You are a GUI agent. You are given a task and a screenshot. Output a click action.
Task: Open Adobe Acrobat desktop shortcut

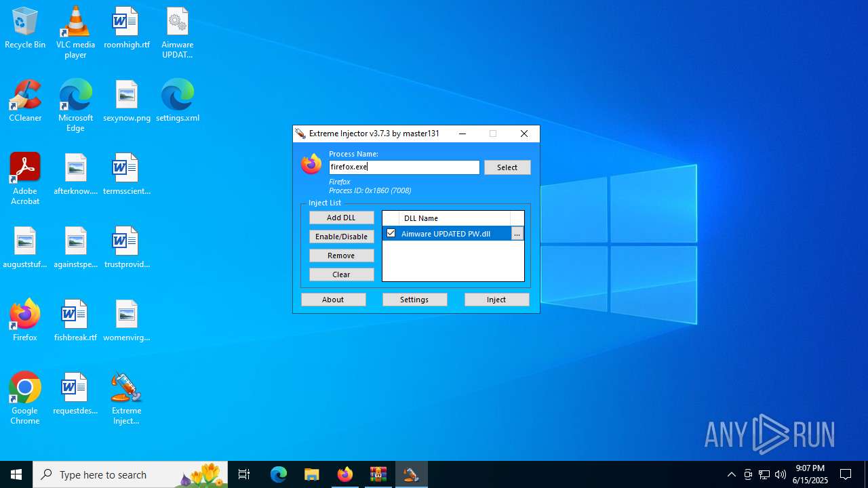coord(25,179)
